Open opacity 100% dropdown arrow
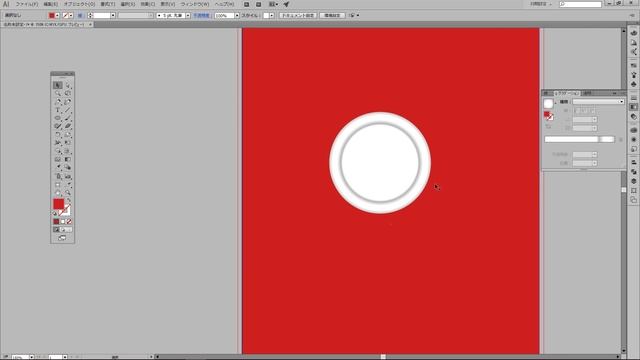Viewport: 640px width, 360px height. 237,16
